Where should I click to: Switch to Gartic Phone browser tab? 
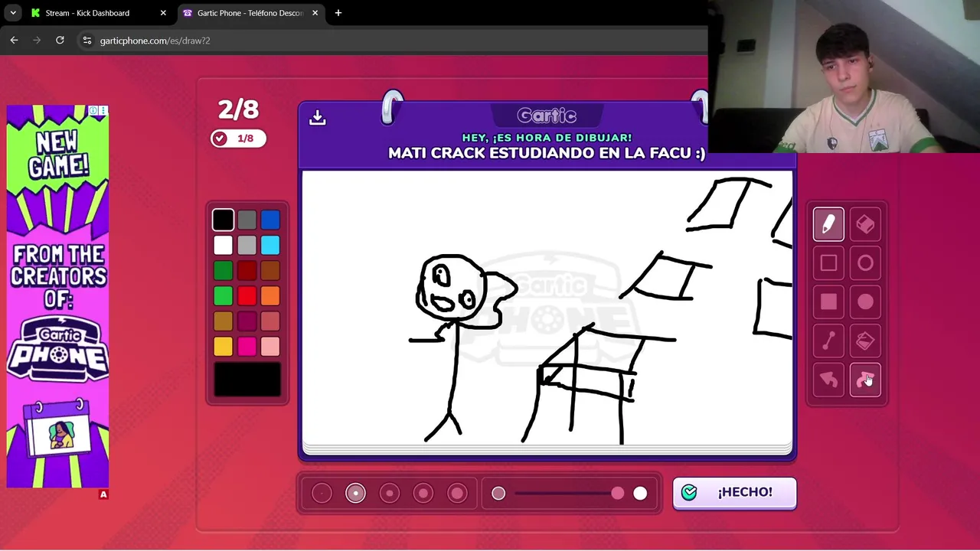tap(250, 13)
